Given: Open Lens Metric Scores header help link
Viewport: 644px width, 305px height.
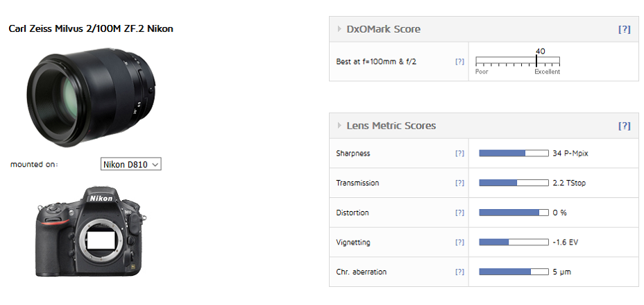Looking at the screenshot, I should (x=624, y=126).
